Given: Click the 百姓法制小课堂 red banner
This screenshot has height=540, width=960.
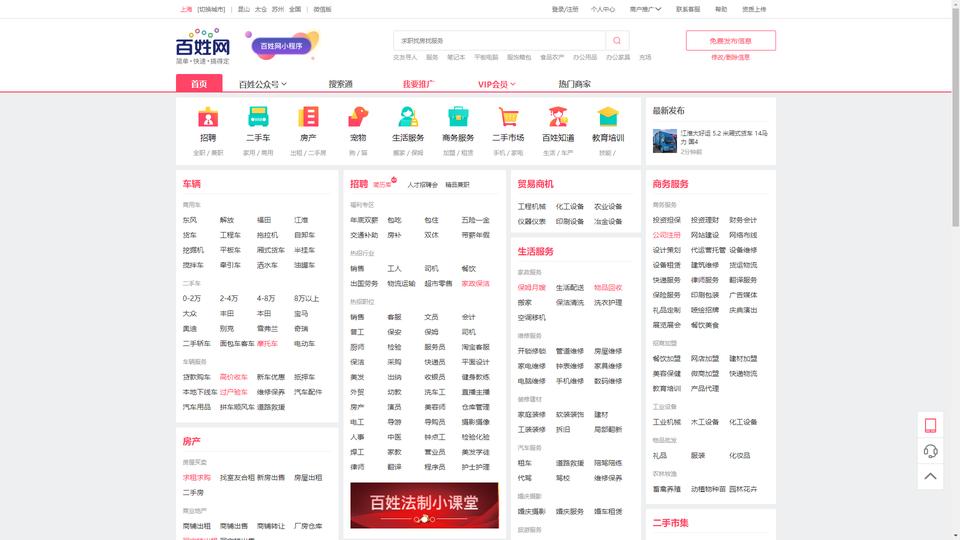Looking at the screenshot, I should [424, 505].
